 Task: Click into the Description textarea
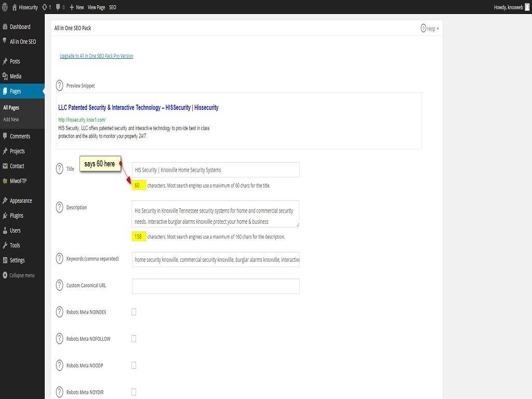(216, 214)
